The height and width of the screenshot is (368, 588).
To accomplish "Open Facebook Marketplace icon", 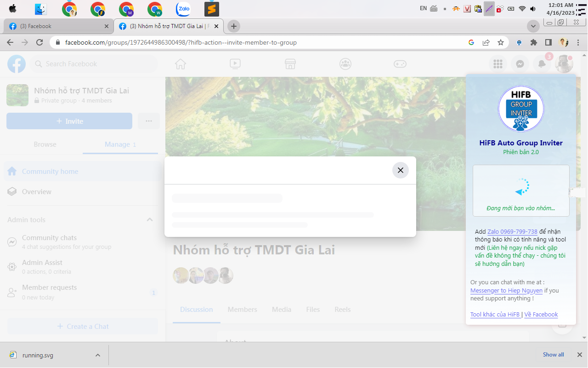I will click(290, 64).
